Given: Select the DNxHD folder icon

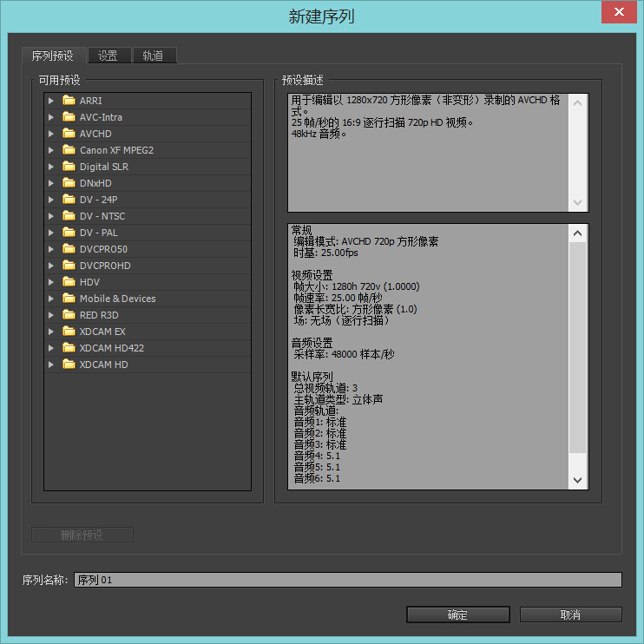Looking at the screenshot, I should [69, 183].
